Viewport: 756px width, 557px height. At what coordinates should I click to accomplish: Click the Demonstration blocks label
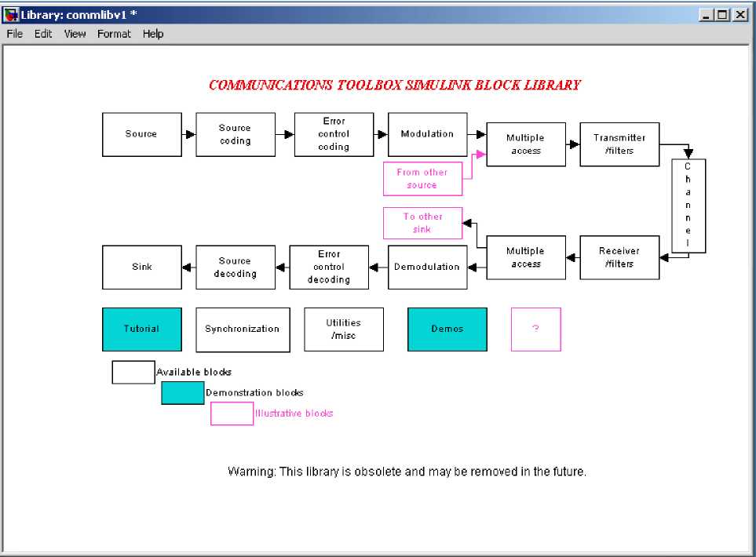pos(254,393)
